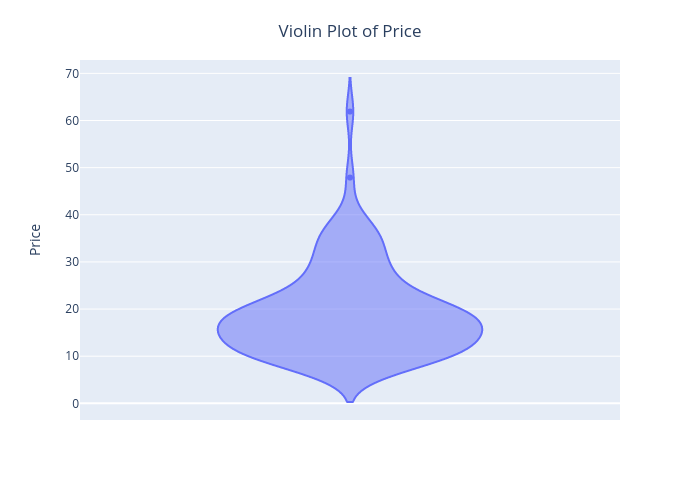Click the top tip of the violin
Screen dimensions: 700x500
pos(350,78)
